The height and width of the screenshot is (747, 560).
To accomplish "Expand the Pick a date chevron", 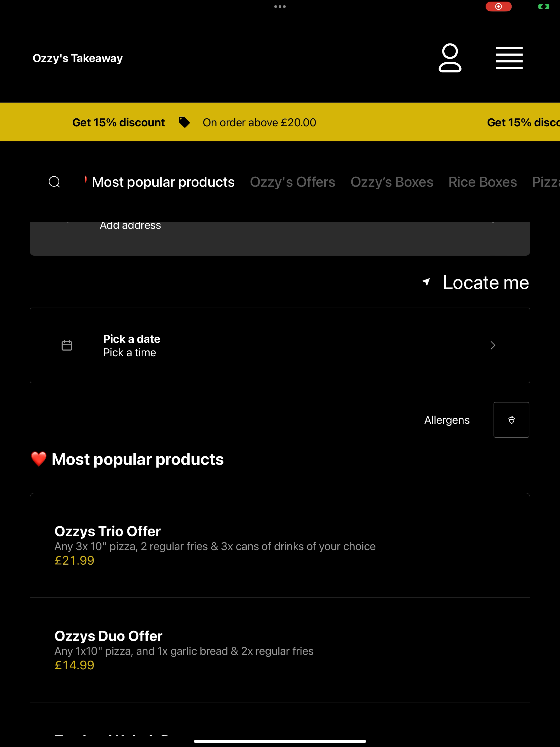I will (x=493, y=345).
